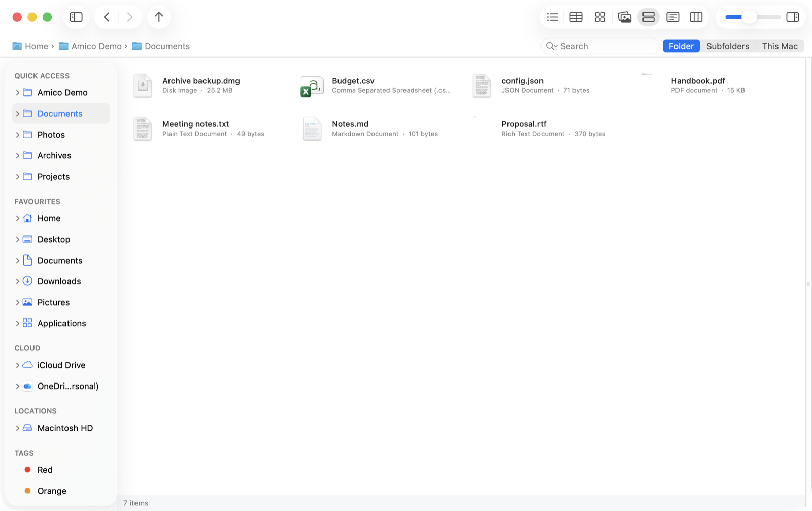This screenshot has height=511, width=812.
Task: Switch to gallery view icon
Action: 624,17
